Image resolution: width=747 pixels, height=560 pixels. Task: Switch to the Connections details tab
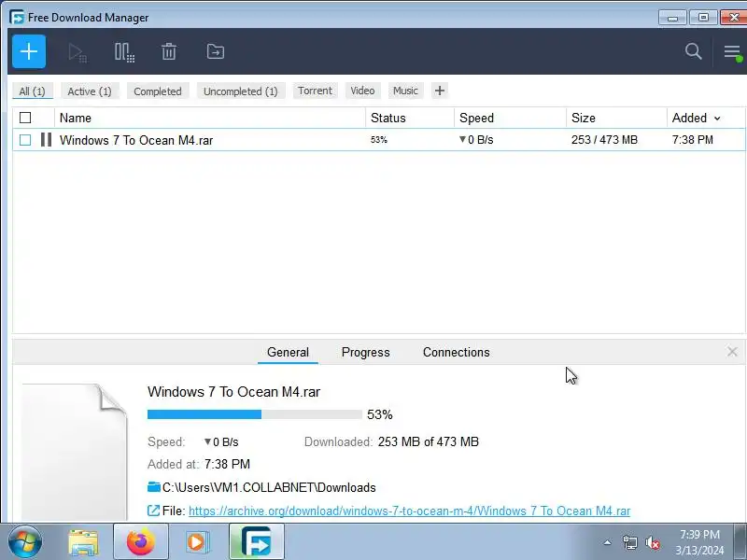[x=457, y=353]
